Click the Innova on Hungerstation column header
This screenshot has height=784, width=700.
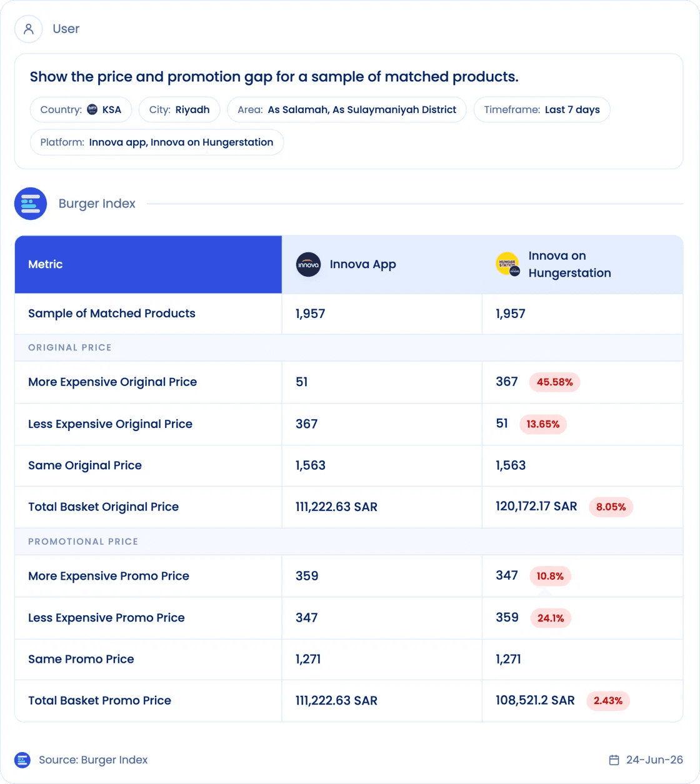click(582, 264)
